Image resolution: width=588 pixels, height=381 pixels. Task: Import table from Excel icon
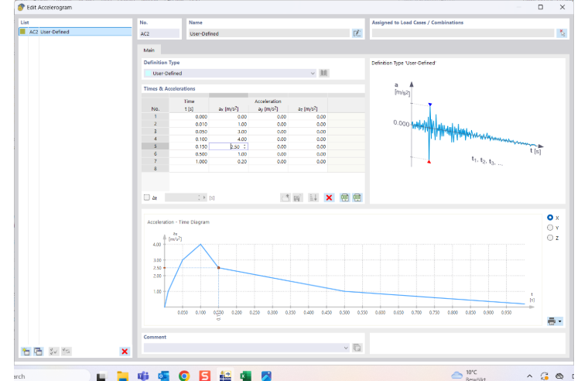[344, 197]
